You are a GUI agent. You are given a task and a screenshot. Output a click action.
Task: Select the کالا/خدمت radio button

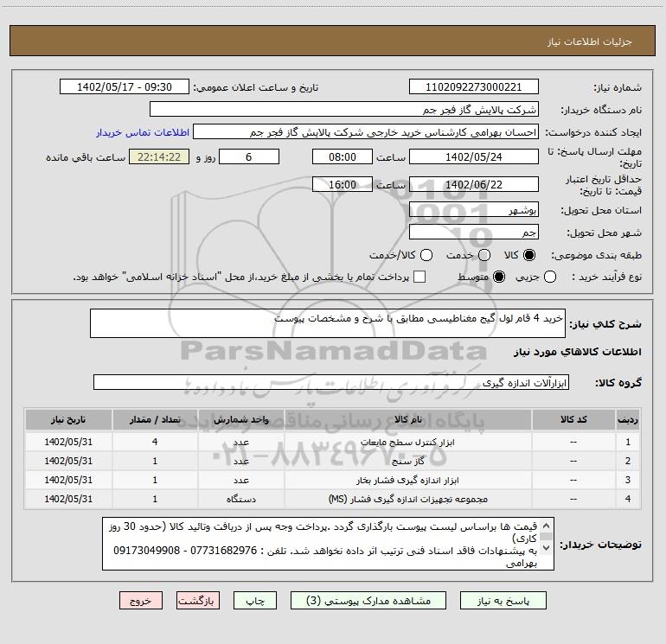click(x=426, y=255)
